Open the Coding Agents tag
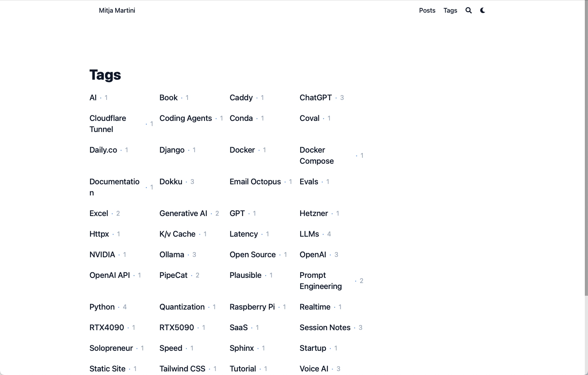Image resolution: width=588 pixels, height=375 pixels. click(186, 118)
